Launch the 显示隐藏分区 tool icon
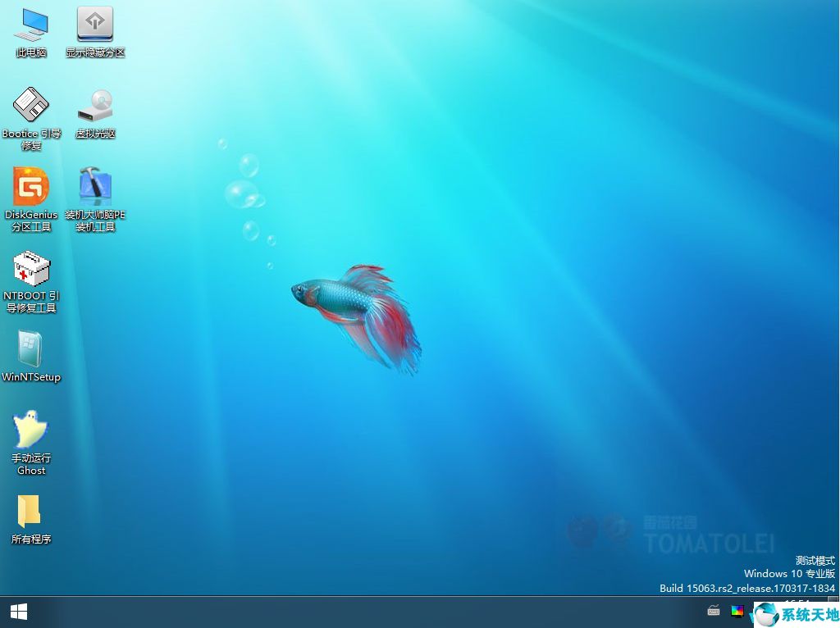Image resolution: width=840 pixels, height=628 pixels. click(95, 25)
